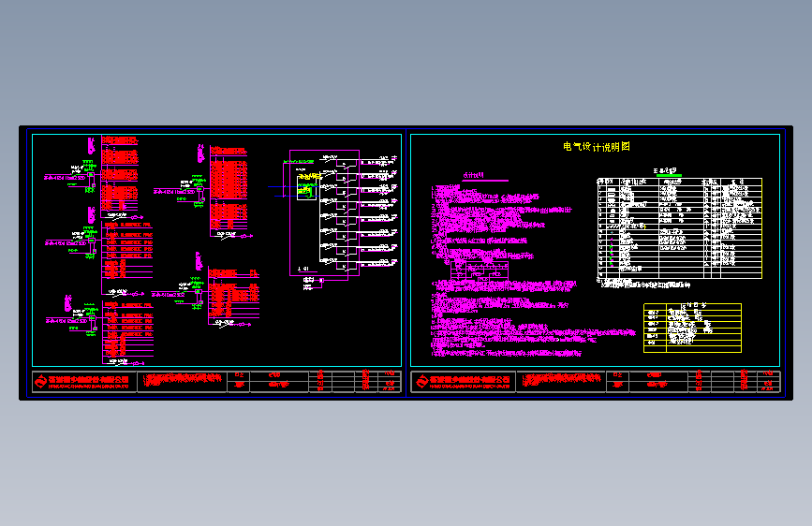Click the red project title in right title block
This screenshot has width=812, height=526.
[562, 381]
